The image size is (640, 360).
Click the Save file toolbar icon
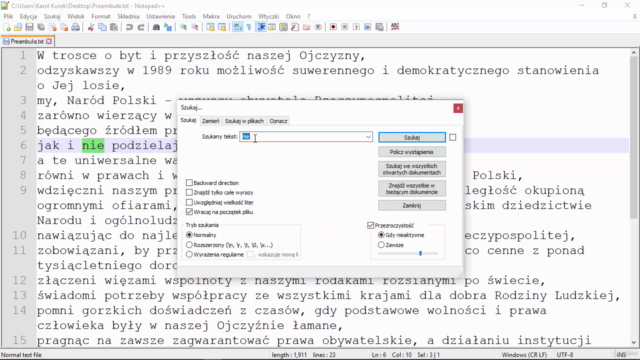pyautogui.click(x=29, y=27)
